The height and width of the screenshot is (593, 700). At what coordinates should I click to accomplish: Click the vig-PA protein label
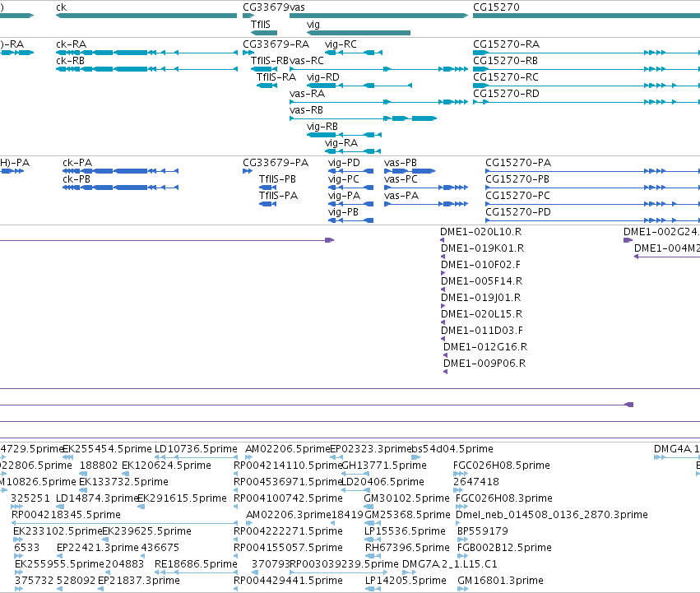point(344,196)
